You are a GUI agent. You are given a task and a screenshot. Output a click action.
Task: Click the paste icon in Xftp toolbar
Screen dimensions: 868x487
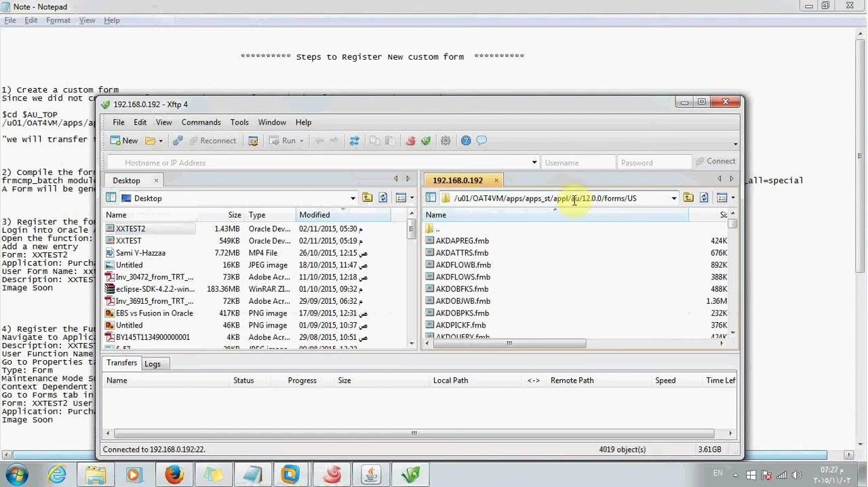(389, 141)
